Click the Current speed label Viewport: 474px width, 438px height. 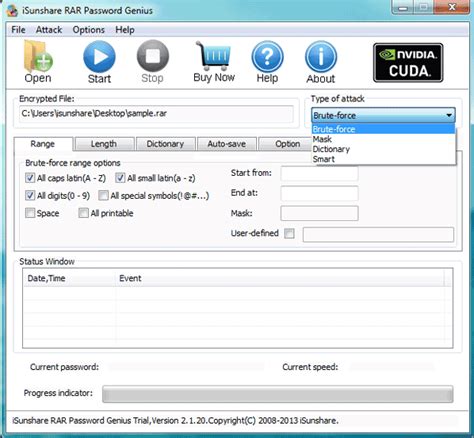(310, 367)
